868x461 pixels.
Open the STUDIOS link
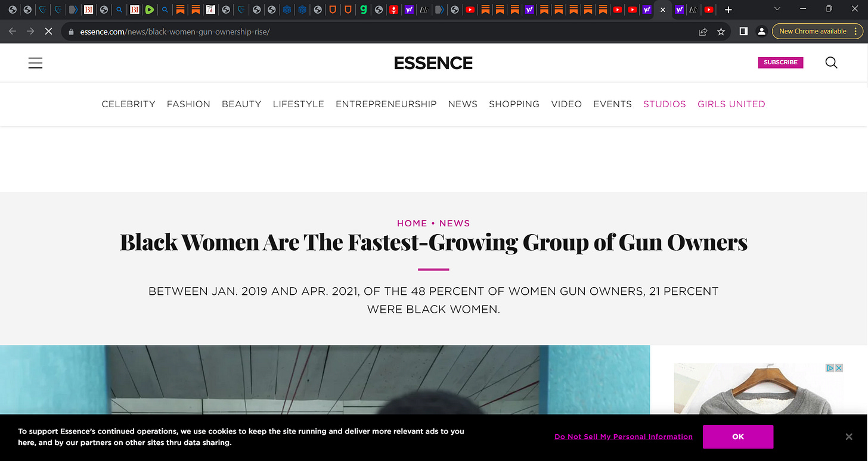pyautogui.click(x=665, y=104)
